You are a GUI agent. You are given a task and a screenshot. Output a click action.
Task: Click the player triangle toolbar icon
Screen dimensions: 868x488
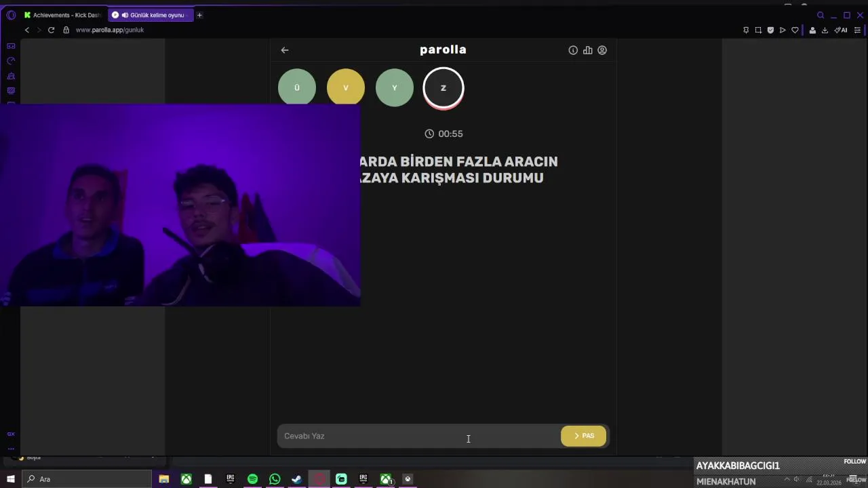pyautogui.click(x=783, y=30)
